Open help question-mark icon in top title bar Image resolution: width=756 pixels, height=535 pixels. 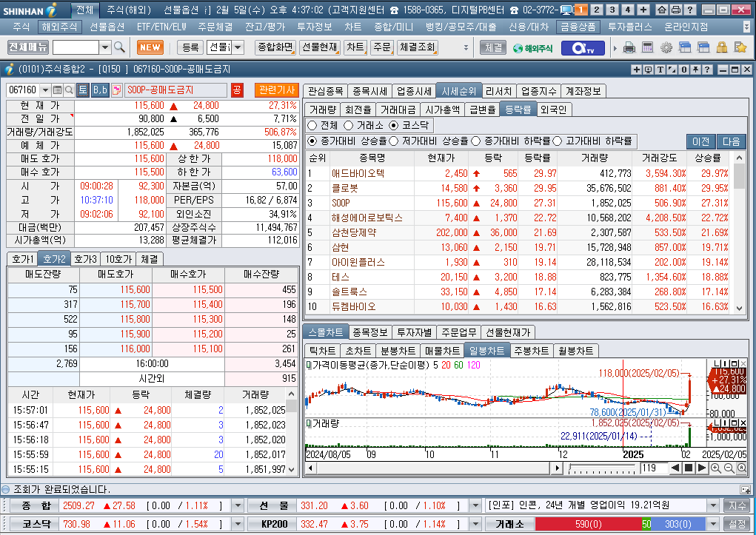pos(690,10)
